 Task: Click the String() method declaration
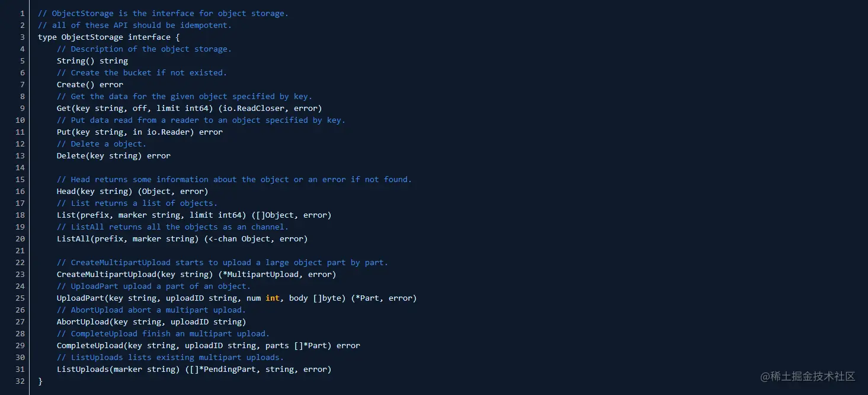pyautogui.click(x=92, y=60)
